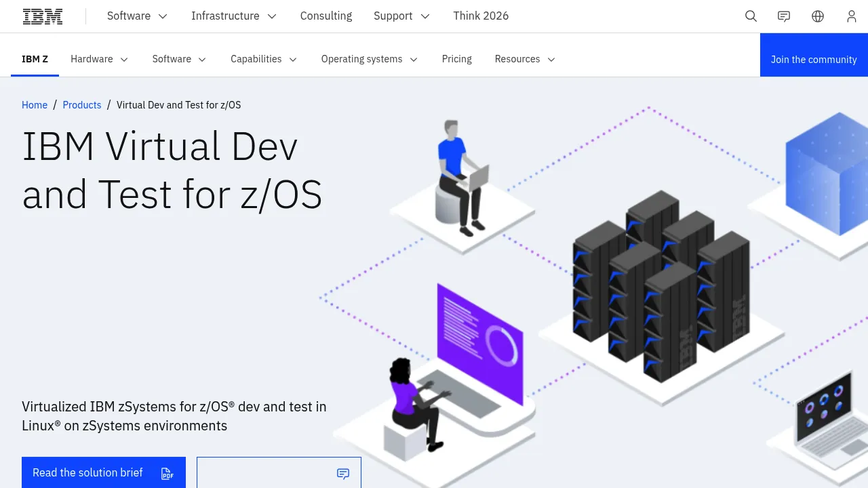Click Virtual Dev and Test for z/OS breadcrumb
The height and width of the screenshot is (488, 868).
click(179, 105)
